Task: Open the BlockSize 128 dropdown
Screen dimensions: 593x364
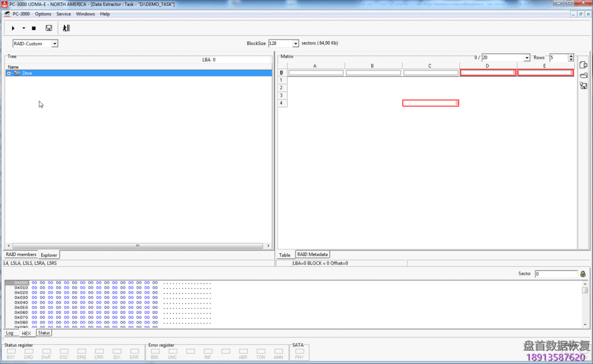Action: [296, 44]
